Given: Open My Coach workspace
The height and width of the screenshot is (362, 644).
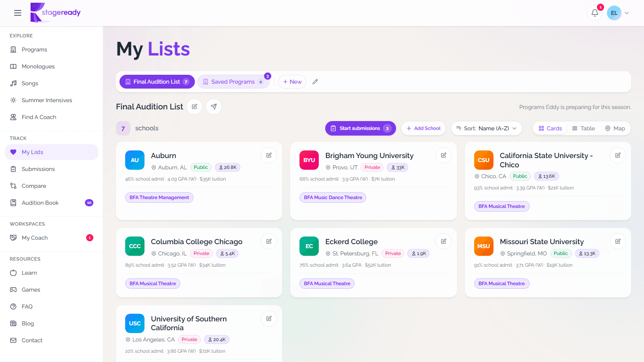Looking at the screenshot, I should pos(52,238).
